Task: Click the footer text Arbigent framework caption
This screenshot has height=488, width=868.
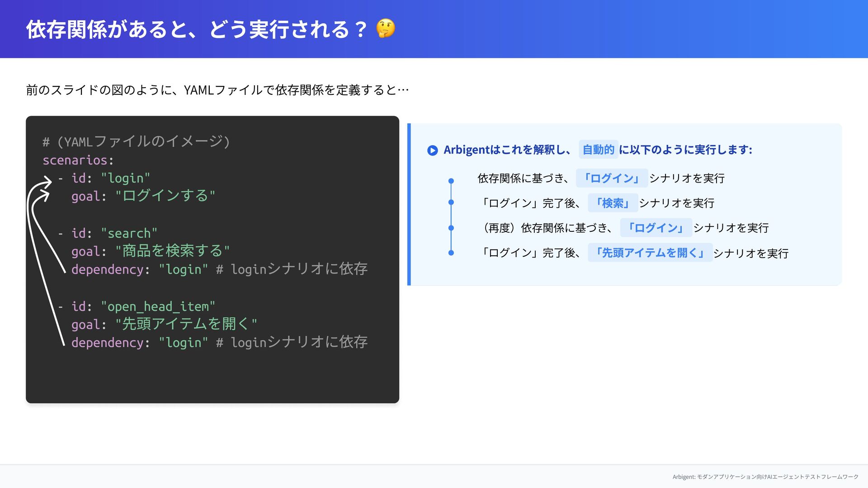Action: (765, 477)
